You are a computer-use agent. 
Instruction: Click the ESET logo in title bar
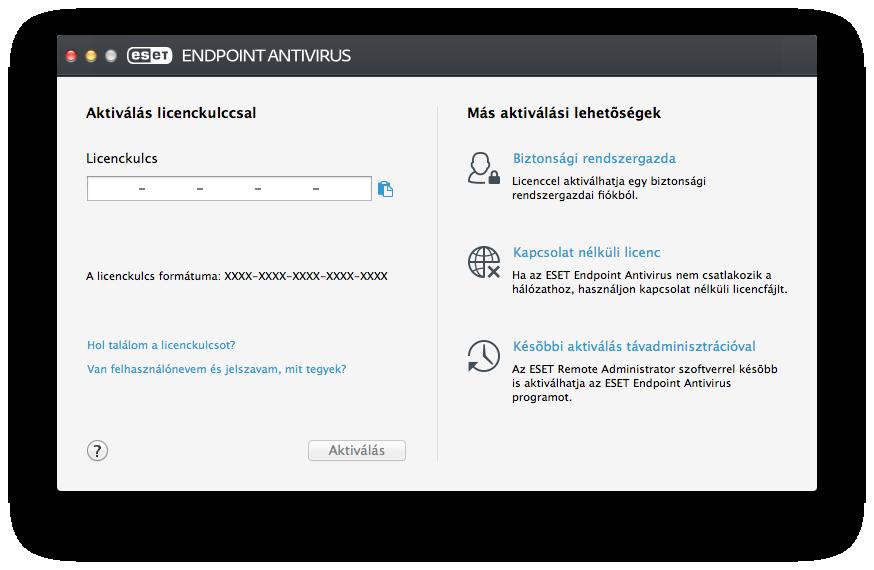149,55
